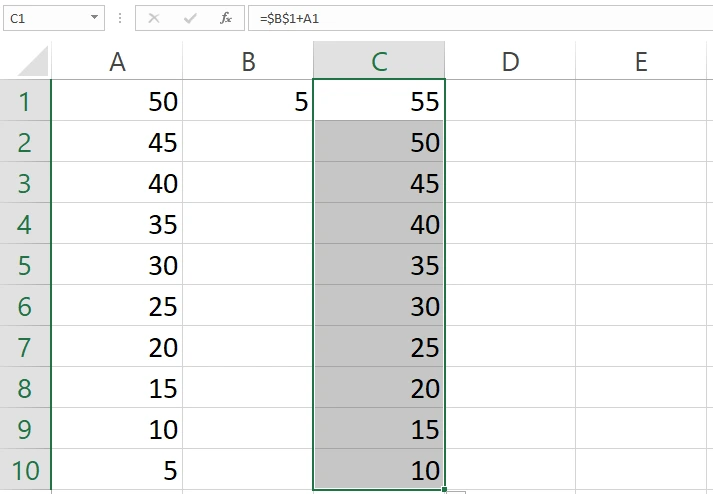Click cell C7 with value 25

[379, 346]
